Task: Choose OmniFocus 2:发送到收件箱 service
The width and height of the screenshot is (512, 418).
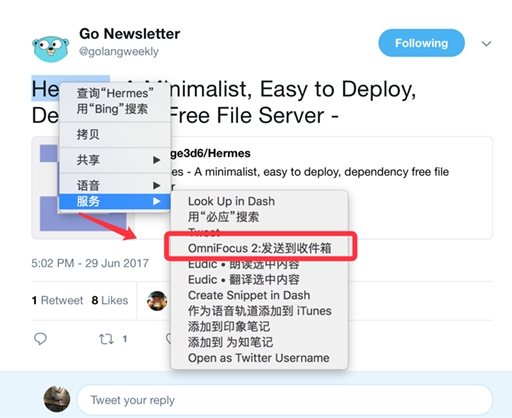Action: tap(260, 248)
